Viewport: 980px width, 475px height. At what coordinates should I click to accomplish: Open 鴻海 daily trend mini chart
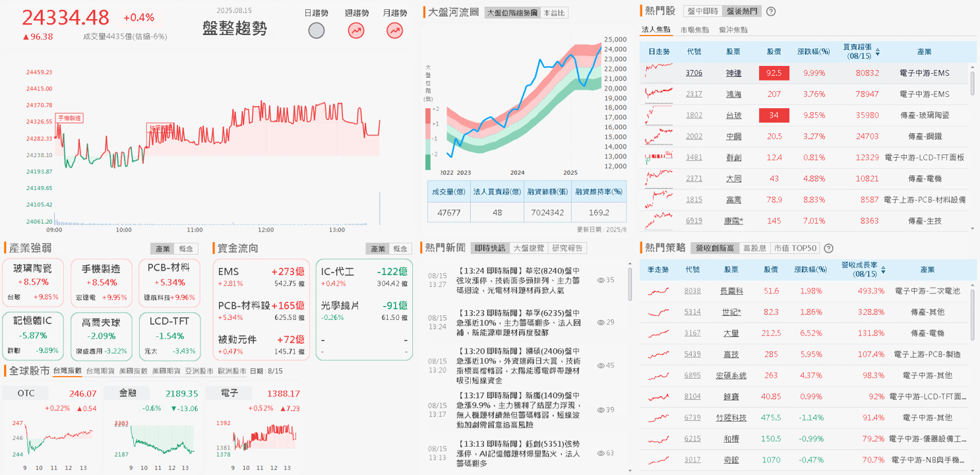(x=659, y=94)
